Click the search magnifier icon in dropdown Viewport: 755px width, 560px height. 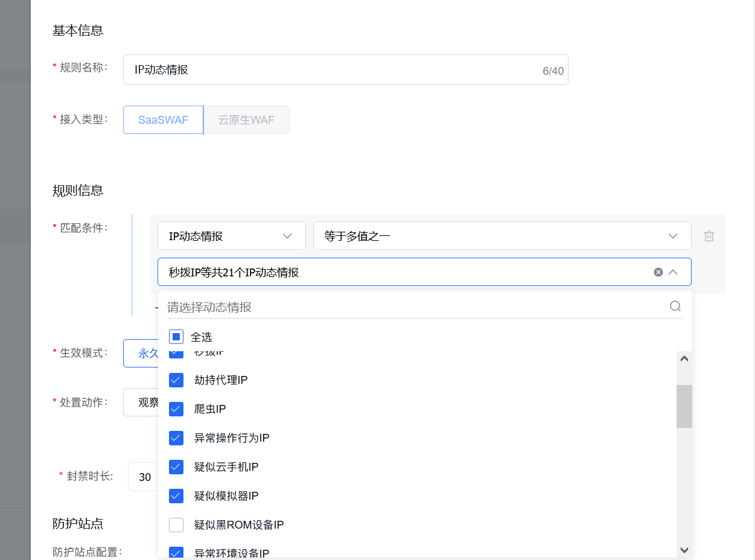(x=675, y=306)
